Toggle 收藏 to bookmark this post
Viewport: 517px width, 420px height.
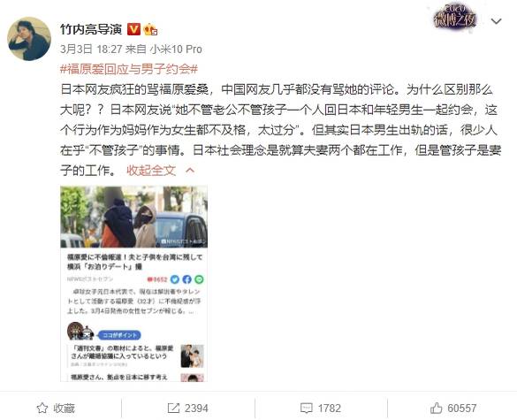coord(56,409)
